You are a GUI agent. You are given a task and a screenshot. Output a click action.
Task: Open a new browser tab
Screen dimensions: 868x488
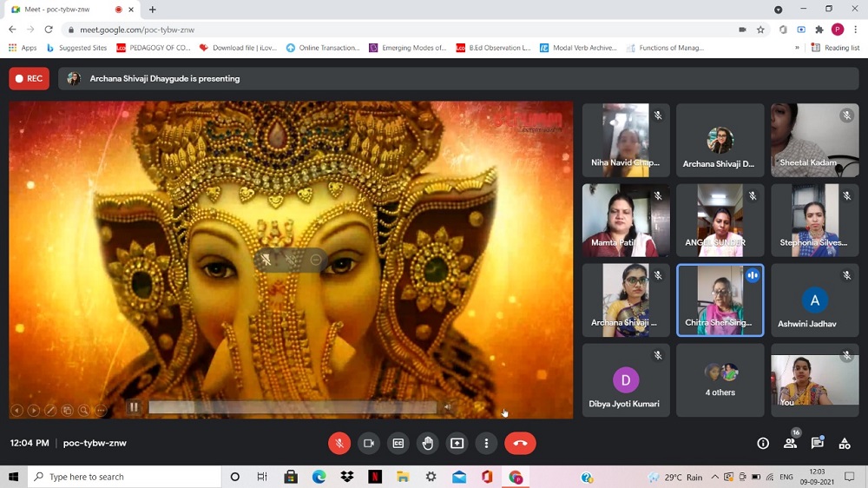click(x=152, y=10)
